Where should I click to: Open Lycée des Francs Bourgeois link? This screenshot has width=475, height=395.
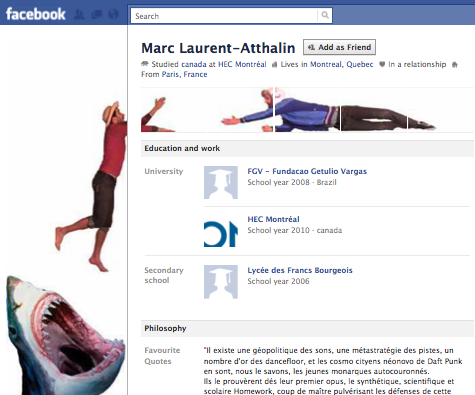[300, 270]
